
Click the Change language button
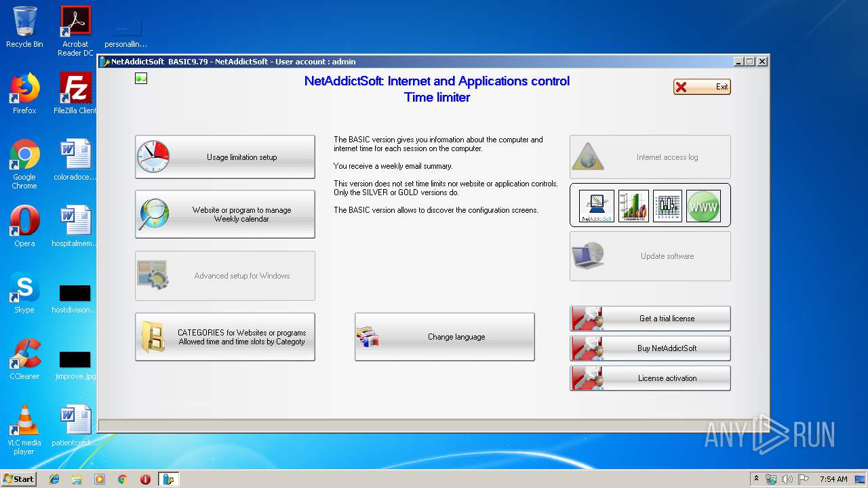pyautogui.click(x=444, y=337)
